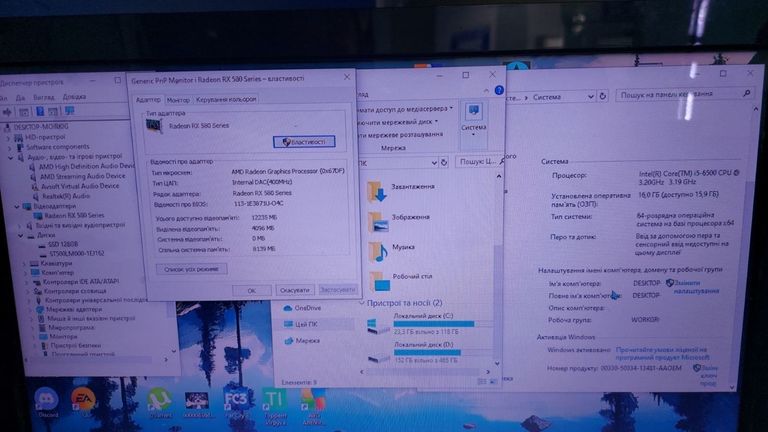Click the monitor scan icon in Device Manager toolbar
The height and width of the screenshot is (432, 768).
pyautogui.click(x=69, y=111)
